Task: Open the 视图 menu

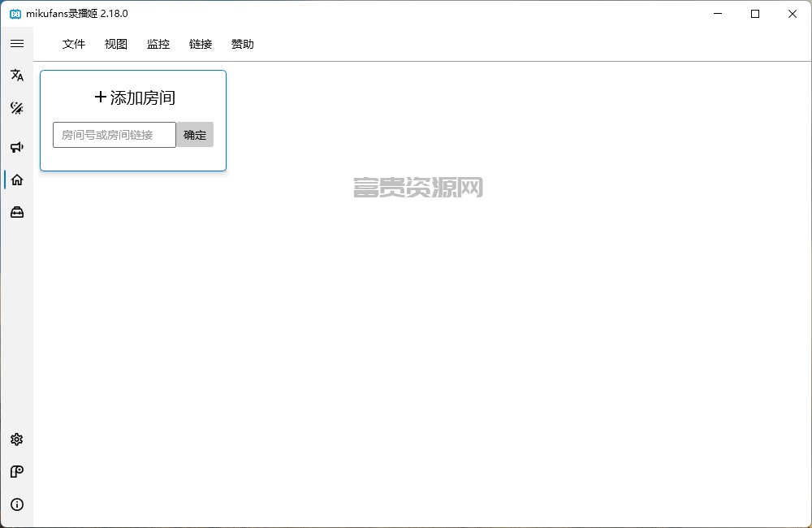Action: pos(116,45)
